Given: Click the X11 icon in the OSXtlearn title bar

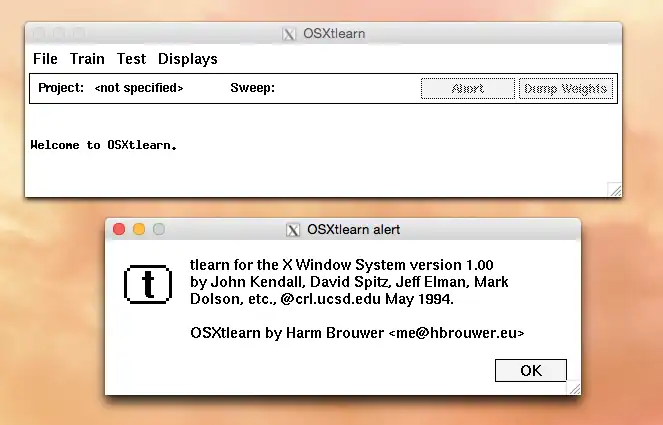Looking at the screenshot, I should 290,33.
